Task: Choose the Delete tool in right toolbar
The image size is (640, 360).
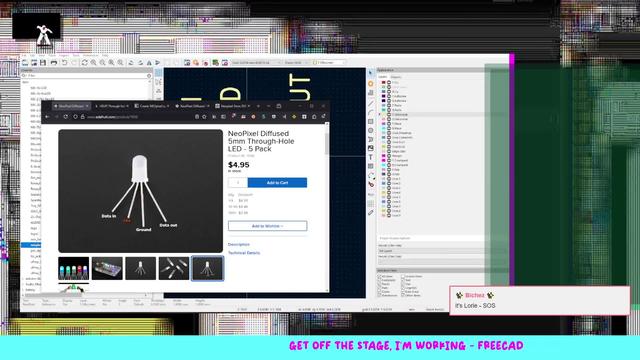Action: 371,184
